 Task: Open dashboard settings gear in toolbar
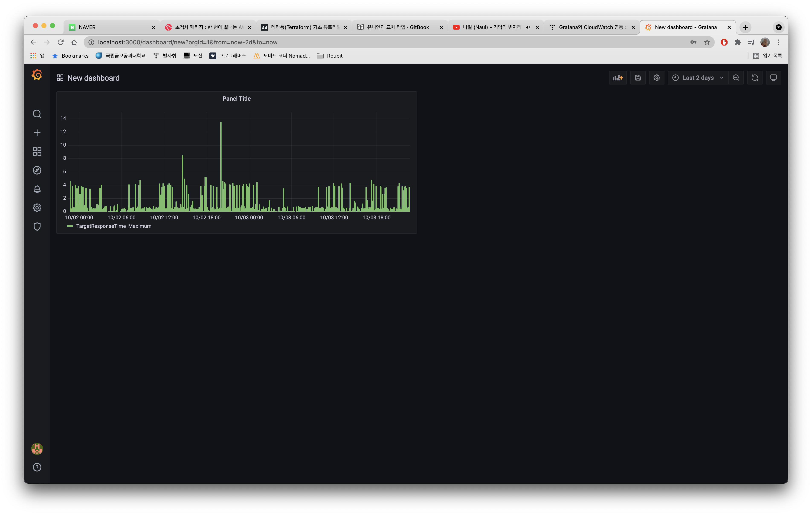656,78
